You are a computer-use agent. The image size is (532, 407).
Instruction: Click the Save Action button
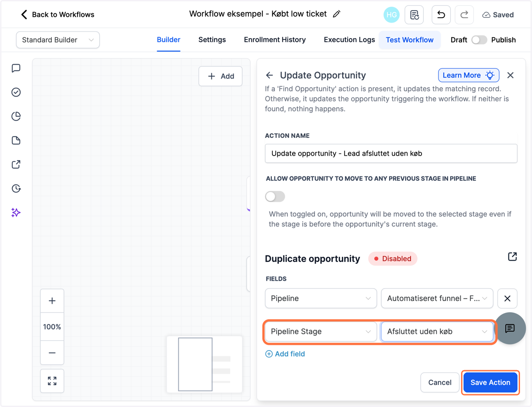click(490, 382)
